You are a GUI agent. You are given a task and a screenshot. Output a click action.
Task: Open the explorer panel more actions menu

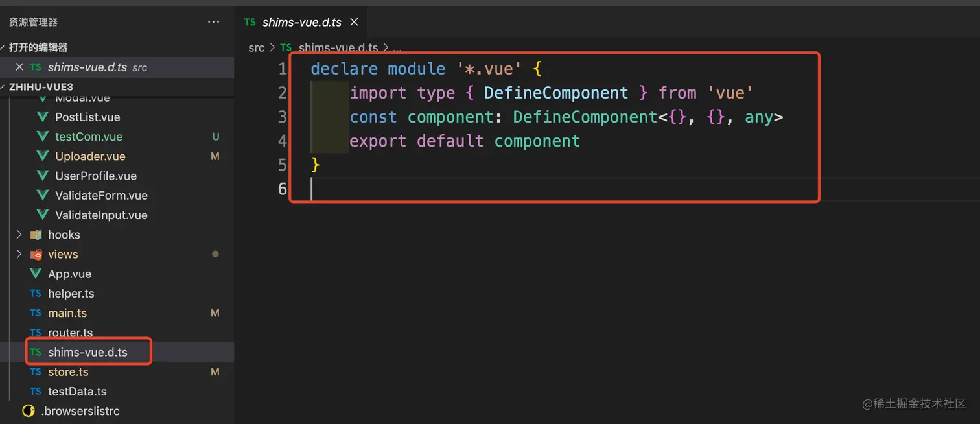point(213,22)
